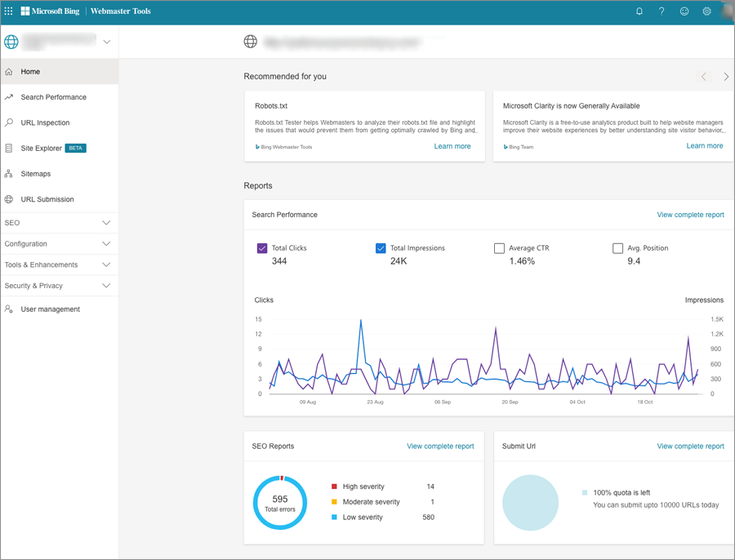The image size is (735, 560).
Task: Click the User management person icon
Action: (x=8, y=309)
